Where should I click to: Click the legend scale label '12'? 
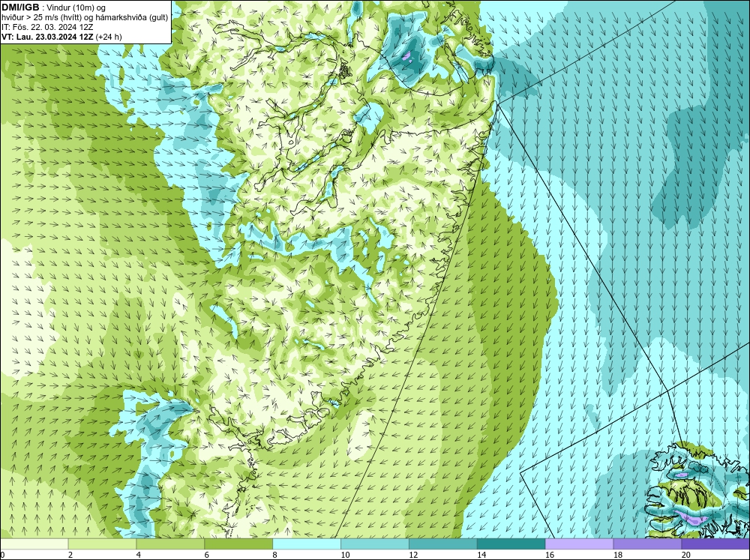(412, 555)
